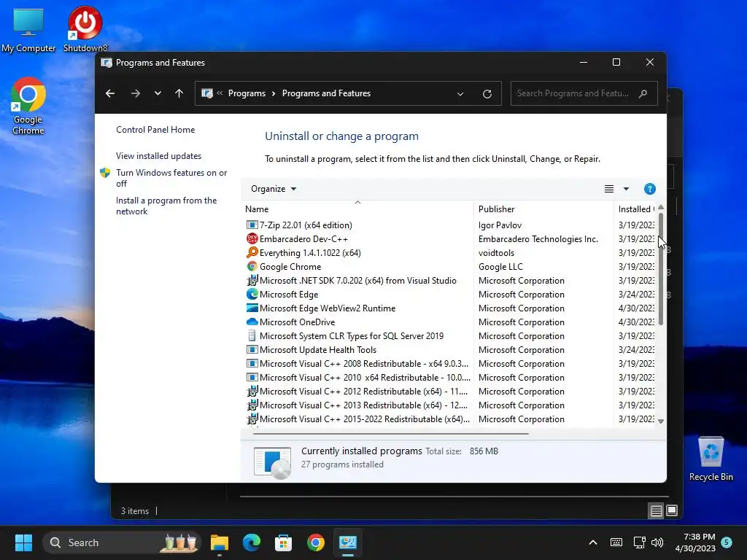
Task: Click Embarcadero Technologies Inc. publisher cell
Action: 538,238
